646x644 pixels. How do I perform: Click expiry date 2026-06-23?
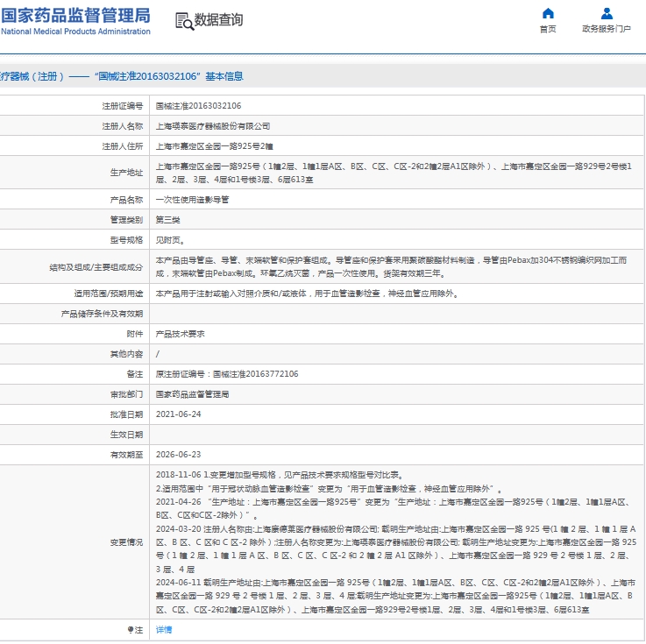(x=179, y=455)
